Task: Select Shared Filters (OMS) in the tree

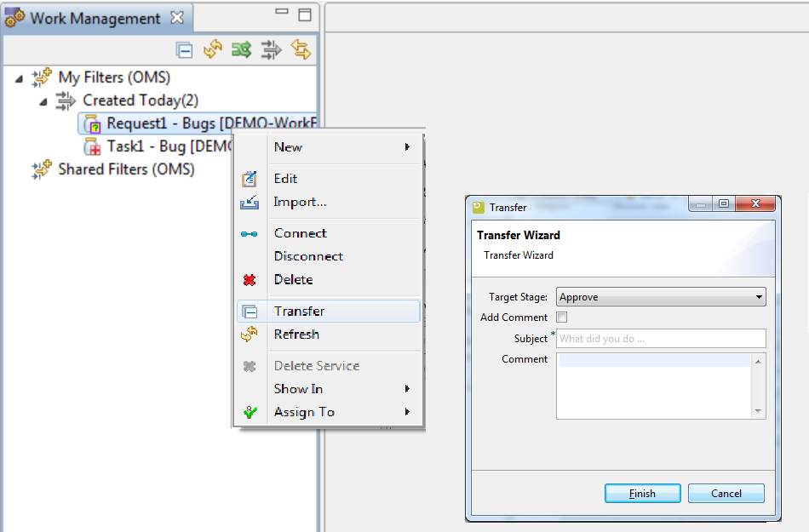Action: click(125, 169)
